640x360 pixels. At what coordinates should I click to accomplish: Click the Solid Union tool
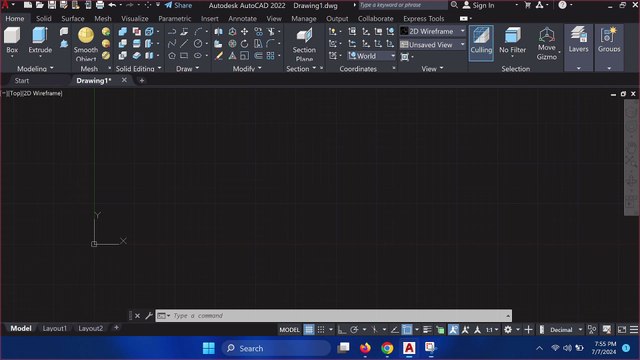click(x=122, y=31)
